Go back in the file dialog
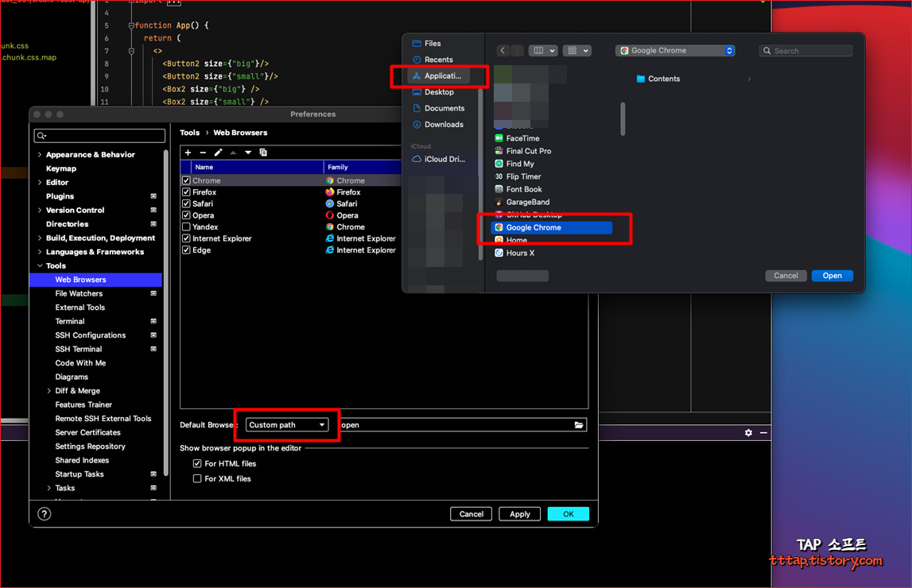This screenshot has height=588, width=912. point(503,51)
